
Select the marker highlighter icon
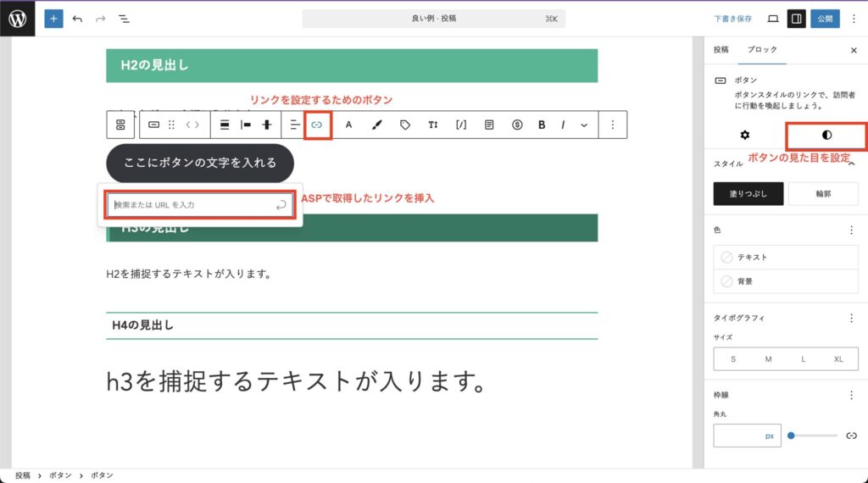[x=377, y=125]
